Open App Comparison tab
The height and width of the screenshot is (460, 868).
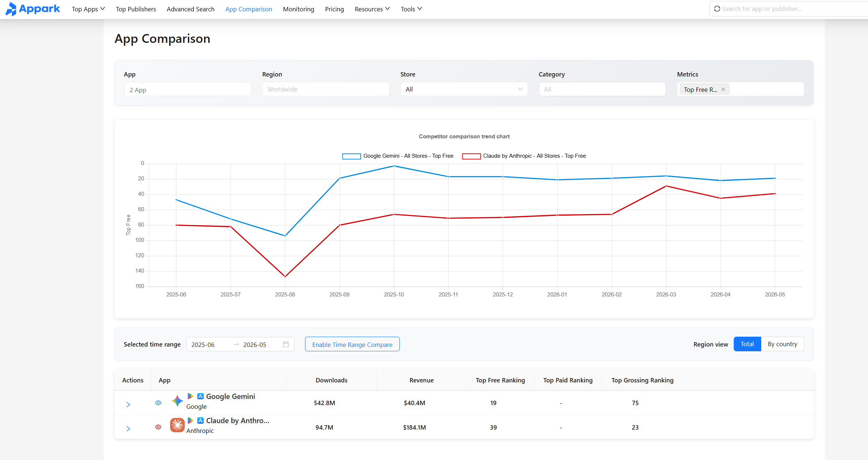coord(249,9)
